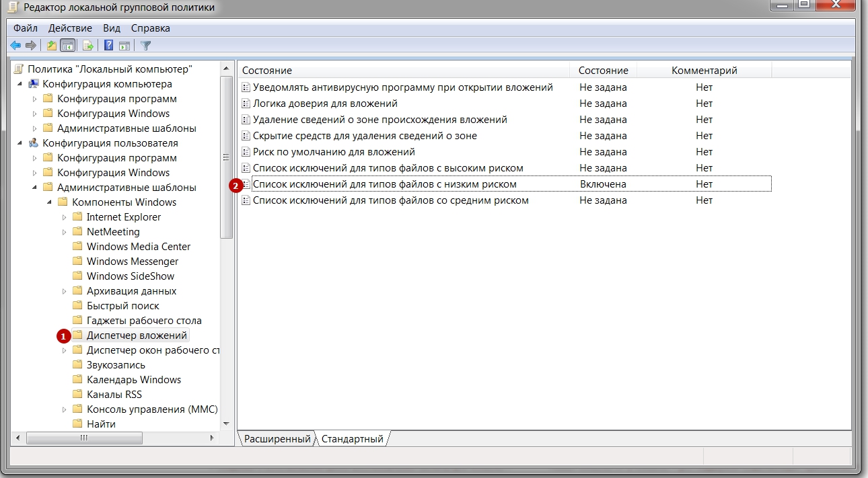The height and width of the screenshot is (478, 868).
Task: Click the Windows SideShow folder icon
Action: click(x=77, y=276)
